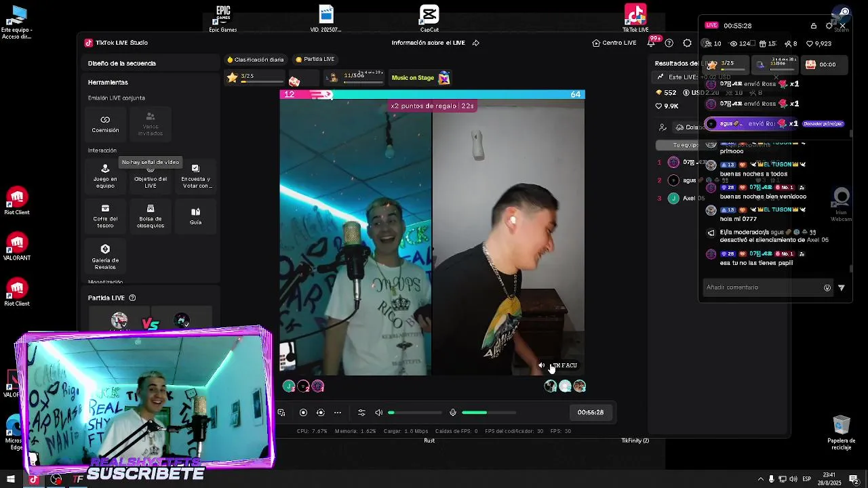
Task: Open CapCut desktop shortcut
Action: (429, 18)
